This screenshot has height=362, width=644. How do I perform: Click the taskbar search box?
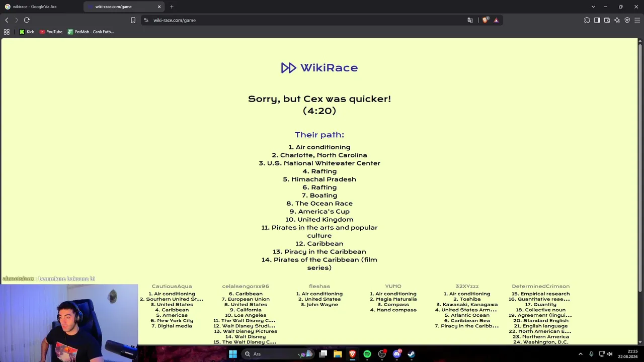(278, 354)
